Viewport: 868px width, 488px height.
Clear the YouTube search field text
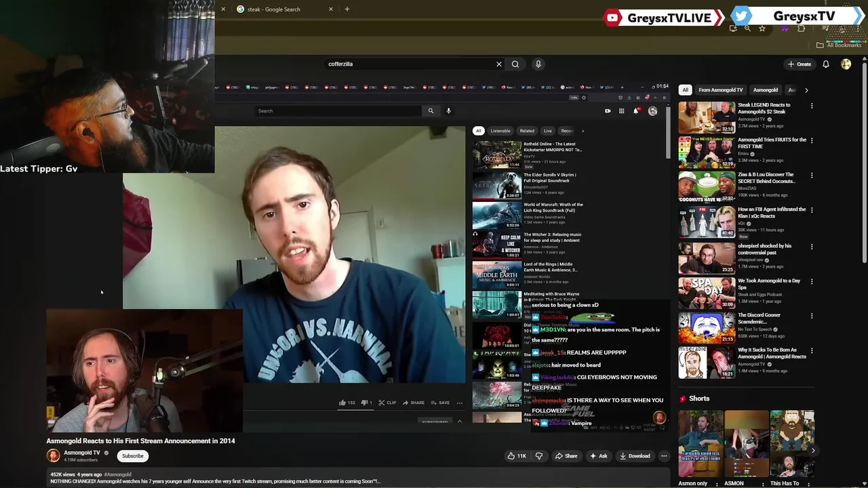499,64
